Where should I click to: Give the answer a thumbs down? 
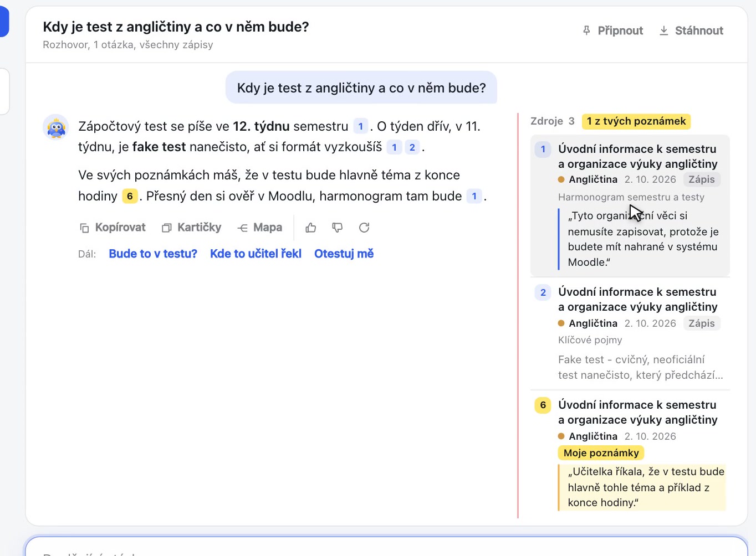click(338, 228)
